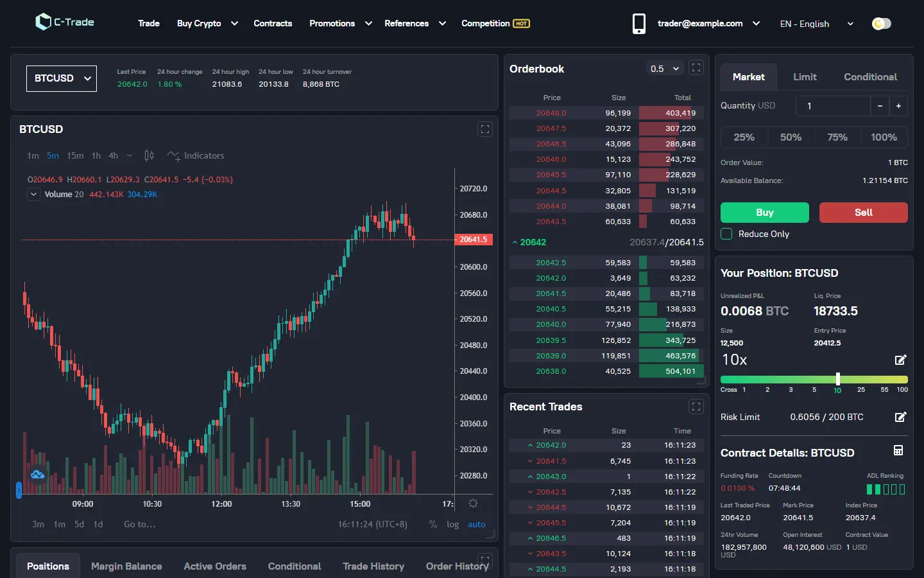
Task: Open the Trade menu item
Action: click(x=149, y=24)
